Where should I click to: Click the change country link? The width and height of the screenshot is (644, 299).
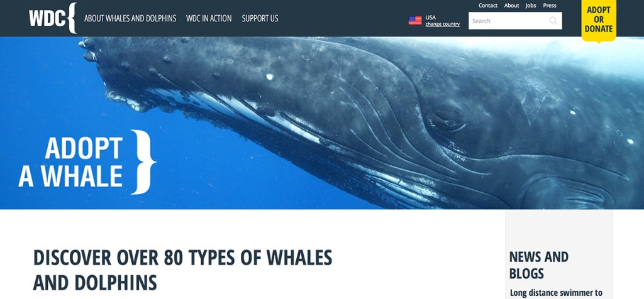click(x=442, y=24)
